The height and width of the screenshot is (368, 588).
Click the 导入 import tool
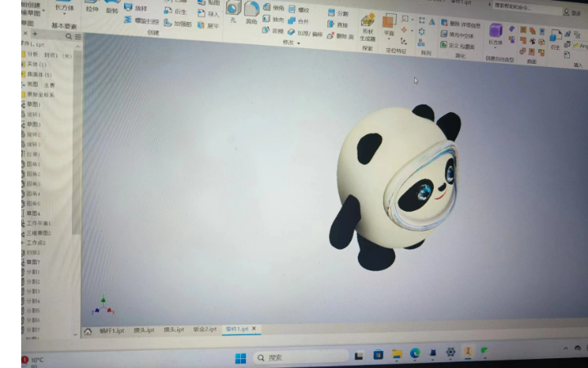(208, 14)
